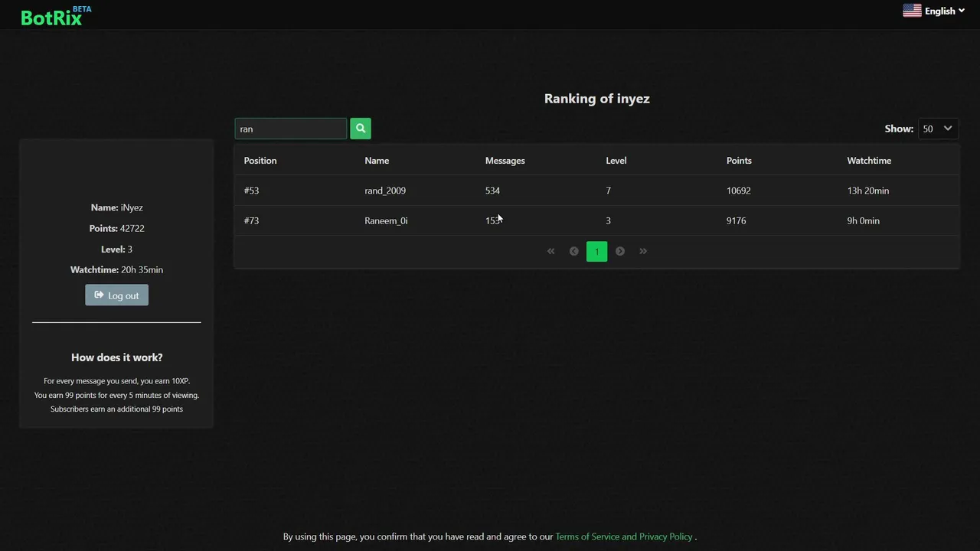Click the 10XP per message info line

tap(116, 381)
